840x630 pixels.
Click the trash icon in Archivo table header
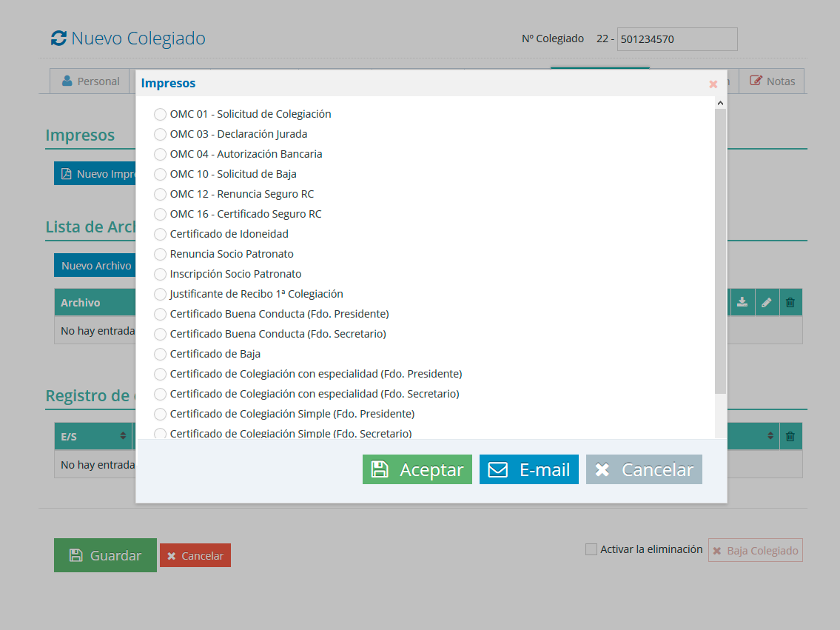790,302
